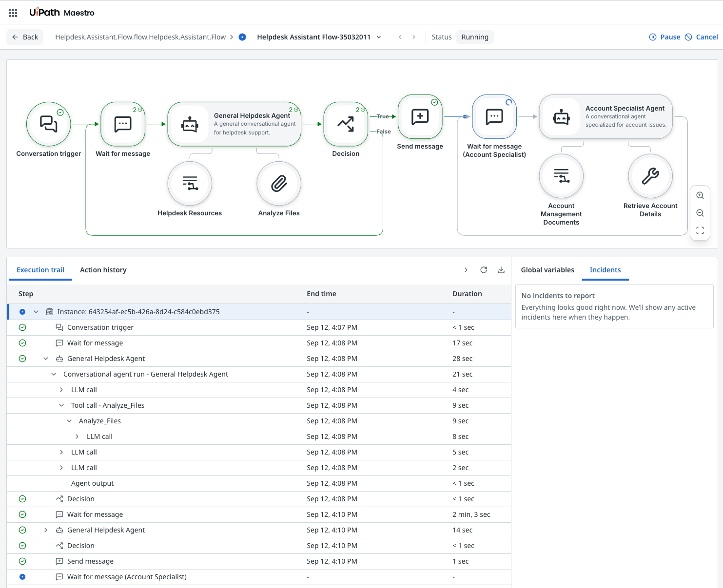Open Helpdesk.Assistant.Flow breadcrumb link
This screenshot has width=723, height=588.
point(140,37)
